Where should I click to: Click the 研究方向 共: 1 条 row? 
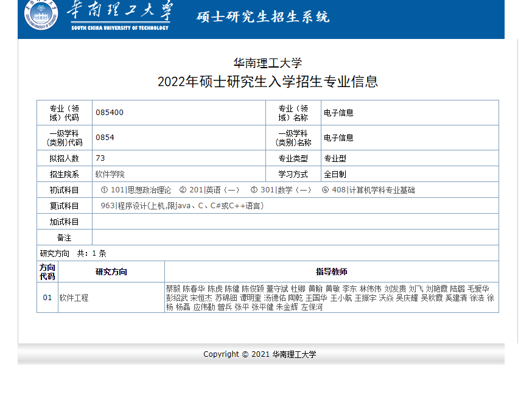268,253
